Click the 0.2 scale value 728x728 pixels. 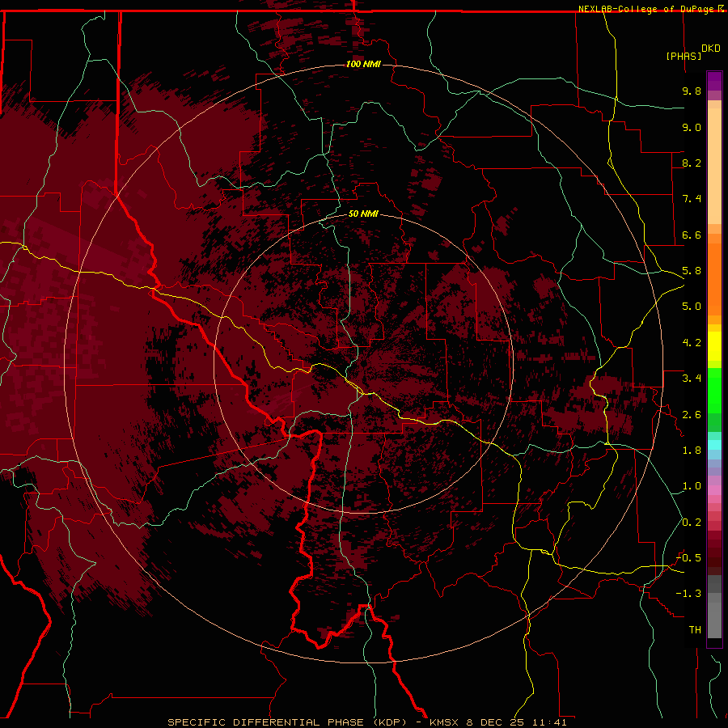(x=692, y=523)
